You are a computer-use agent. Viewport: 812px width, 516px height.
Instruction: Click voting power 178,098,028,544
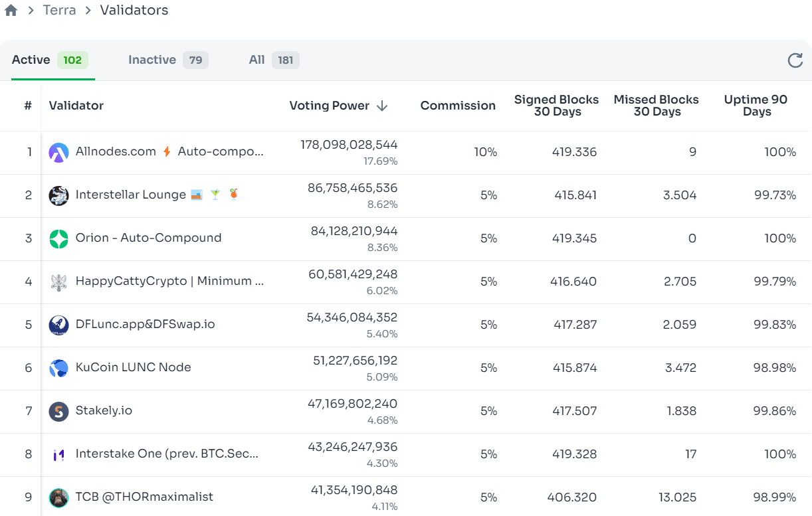(x=349, y=144)
